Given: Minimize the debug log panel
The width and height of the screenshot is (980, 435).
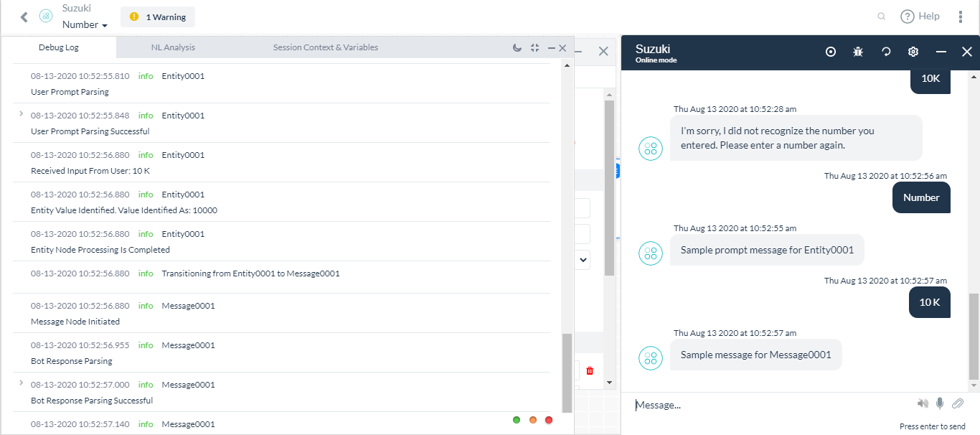Looking at the screenshot, I should pos(552,48).
